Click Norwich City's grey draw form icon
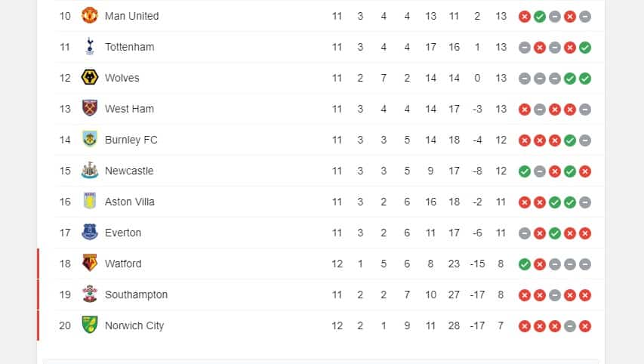 click(570, 326)
